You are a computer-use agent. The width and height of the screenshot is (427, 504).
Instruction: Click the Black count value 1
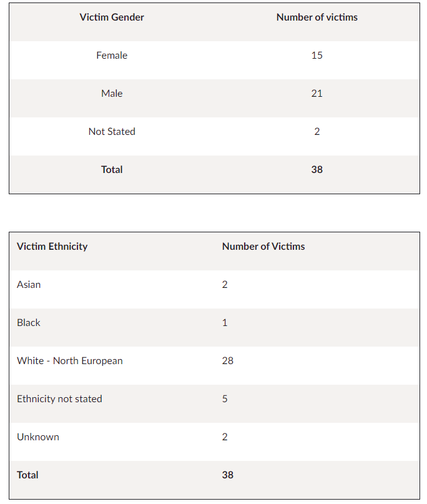click(225, 323)
